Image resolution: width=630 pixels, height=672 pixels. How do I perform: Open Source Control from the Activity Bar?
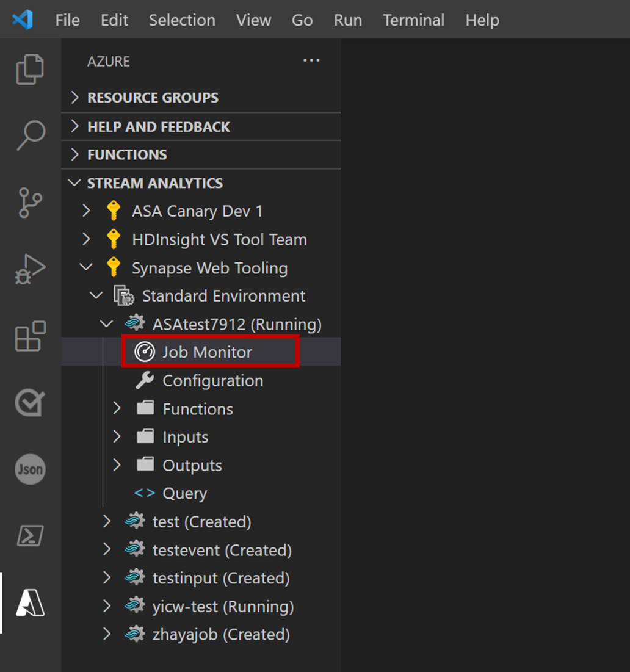[x=30, y=202]
